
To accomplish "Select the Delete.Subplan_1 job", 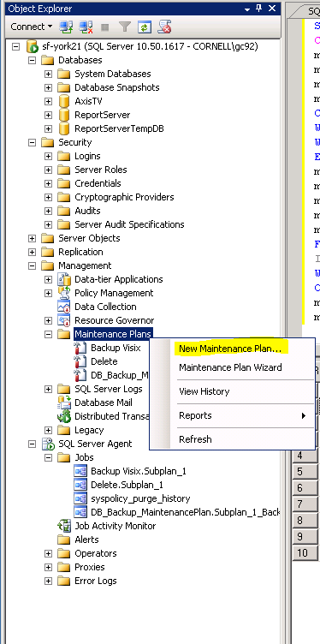I will click(127, 485).
